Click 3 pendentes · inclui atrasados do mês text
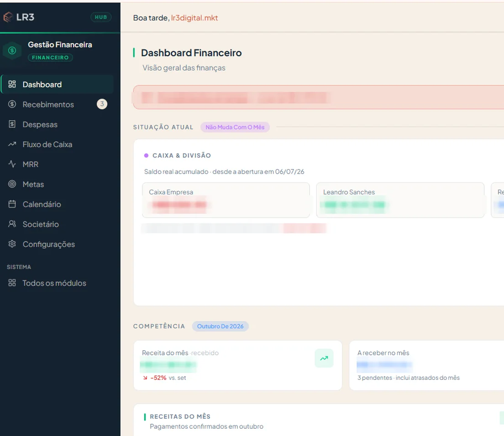Viewport: 504px width, 436px height. 409,378
